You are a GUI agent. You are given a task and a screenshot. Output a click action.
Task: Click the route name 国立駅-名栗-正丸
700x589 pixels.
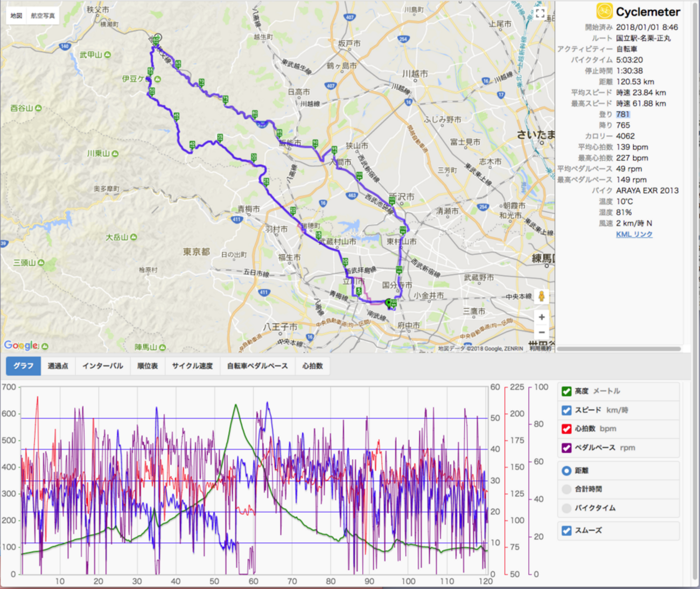[x=643, y=38]
